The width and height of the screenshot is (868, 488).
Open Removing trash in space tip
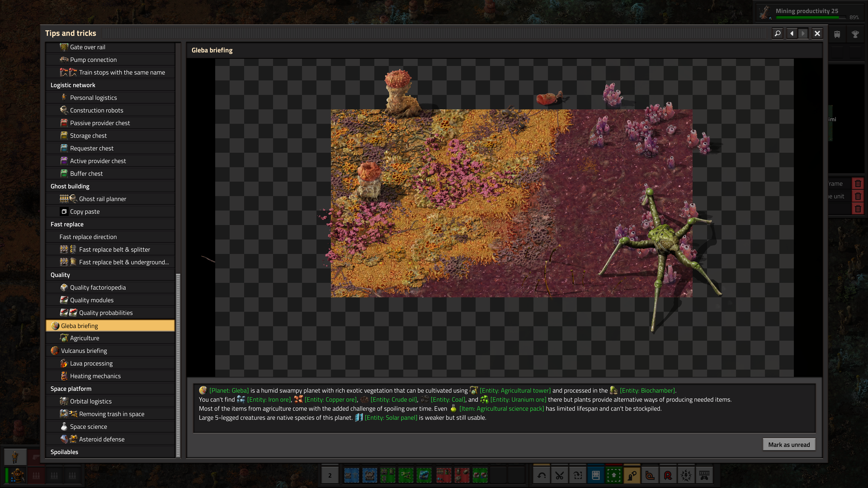click(x=110, y=414)
